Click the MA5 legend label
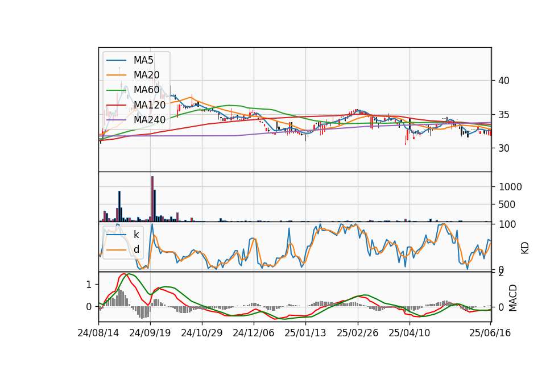546x392 pixels. 143,60
